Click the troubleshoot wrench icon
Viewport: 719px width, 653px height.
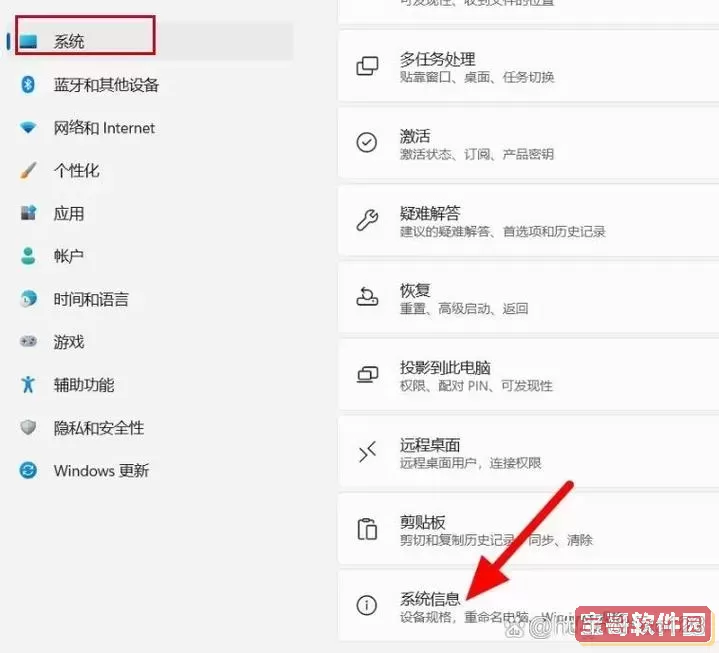click(x=367, y=220)
